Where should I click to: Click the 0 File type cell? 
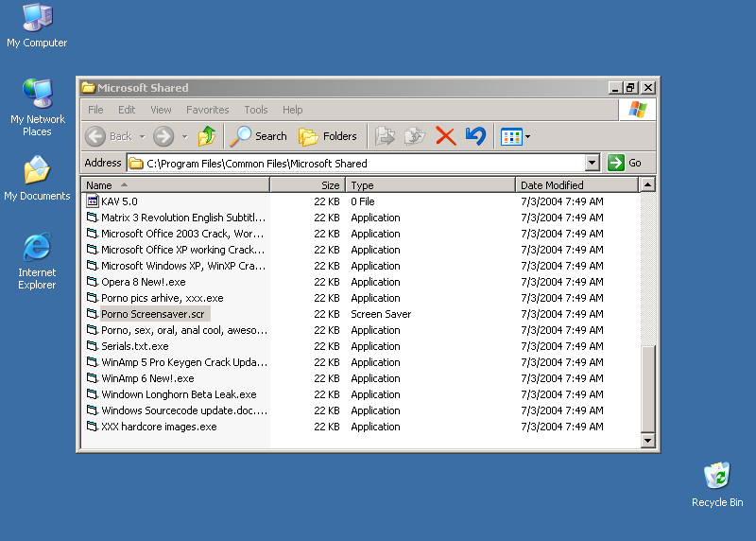(363, 201)
